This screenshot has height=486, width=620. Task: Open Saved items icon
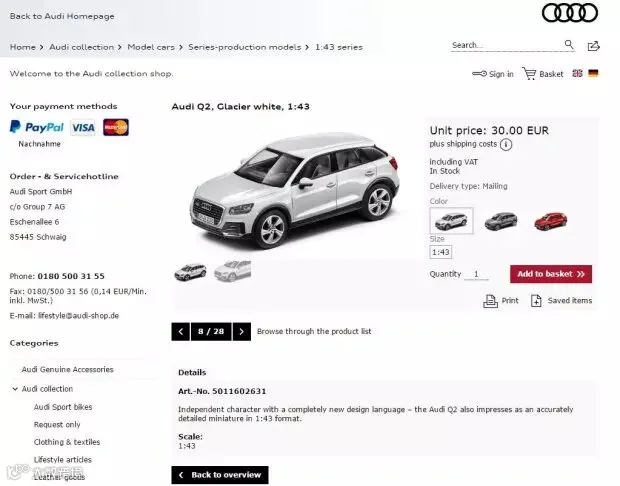tap(536, 301)
